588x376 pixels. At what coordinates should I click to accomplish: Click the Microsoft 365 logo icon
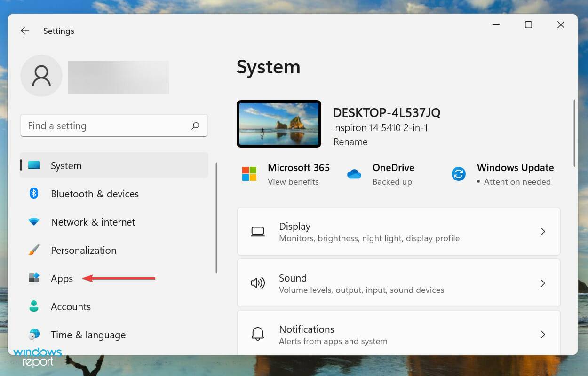click(x=249, y=174)
